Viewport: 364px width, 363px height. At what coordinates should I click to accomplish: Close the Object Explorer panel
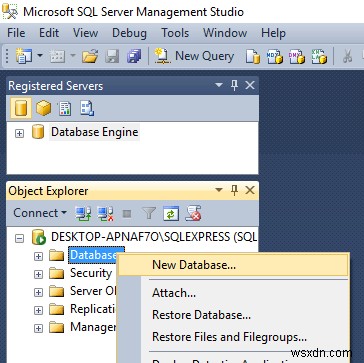(250, 190)
